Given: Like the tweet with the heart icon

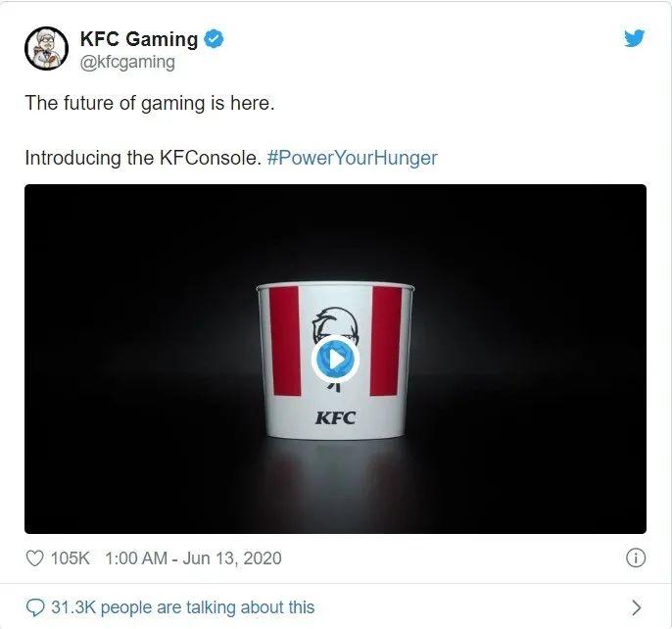Looking at the screenshot, I should point(34,558).
